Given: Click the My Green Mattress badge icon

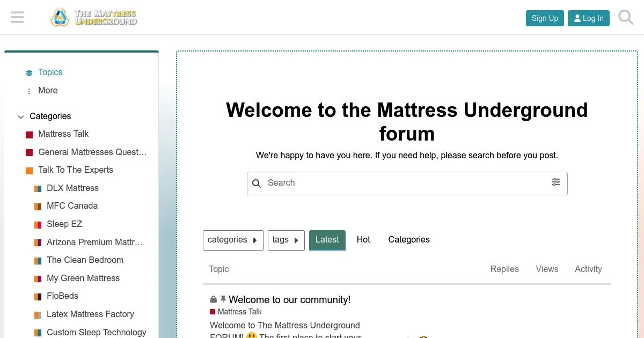Looking at the screenshot, I should pyautogui.click(x=38, y=279).
